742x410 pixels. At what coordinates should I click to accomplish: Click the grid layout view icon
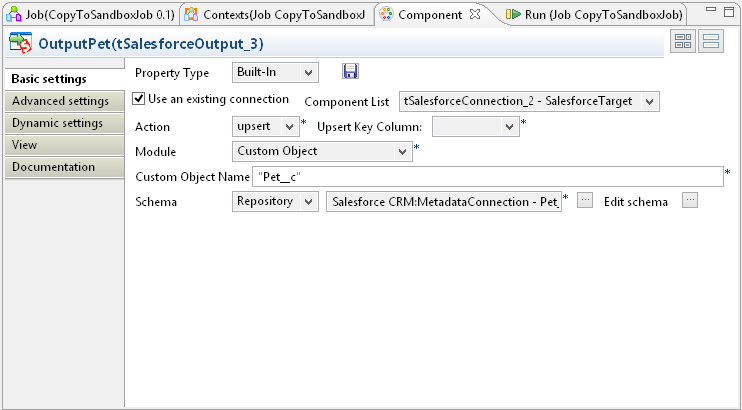point(684,42)
